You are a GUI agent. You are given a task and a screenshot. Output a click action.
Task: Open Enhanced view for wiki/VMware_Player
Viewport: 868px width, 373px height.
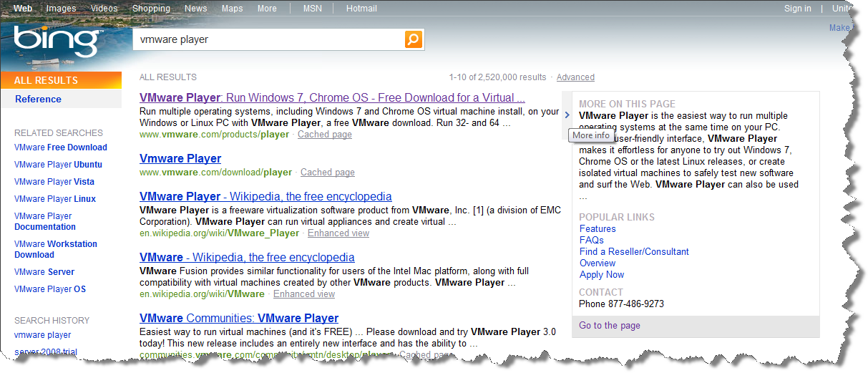click(x=338, y=233)
